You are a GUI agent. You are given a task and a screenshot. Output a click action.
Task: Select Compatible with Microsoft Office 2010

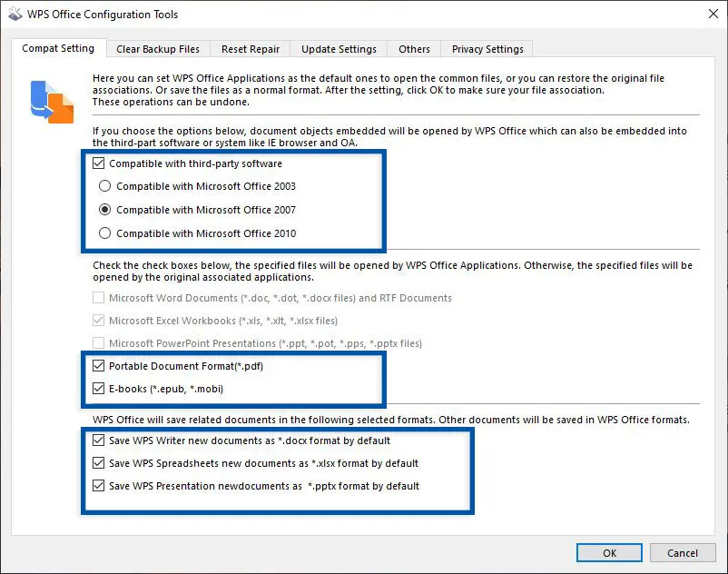pos(104,233)
